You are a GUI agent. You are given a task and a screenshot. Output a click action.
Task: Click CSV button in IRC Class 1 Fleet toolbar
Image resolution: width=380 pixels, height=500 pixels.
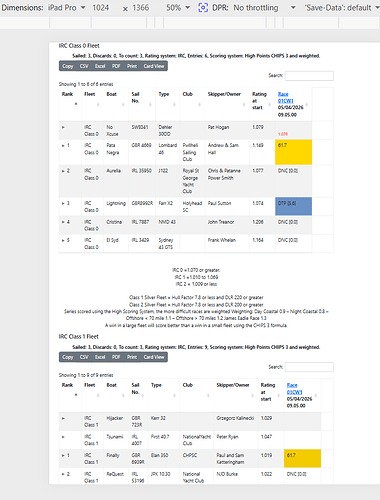point(84,357)
